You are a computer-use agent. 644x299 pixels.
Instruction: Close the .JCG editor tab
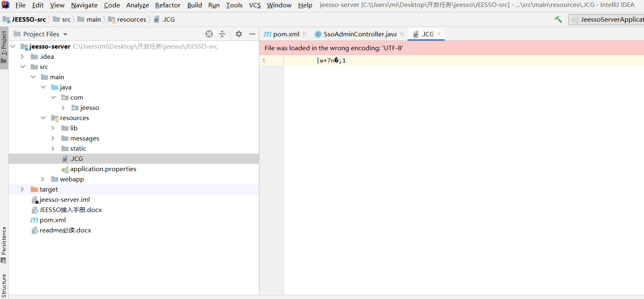point(439,34)
